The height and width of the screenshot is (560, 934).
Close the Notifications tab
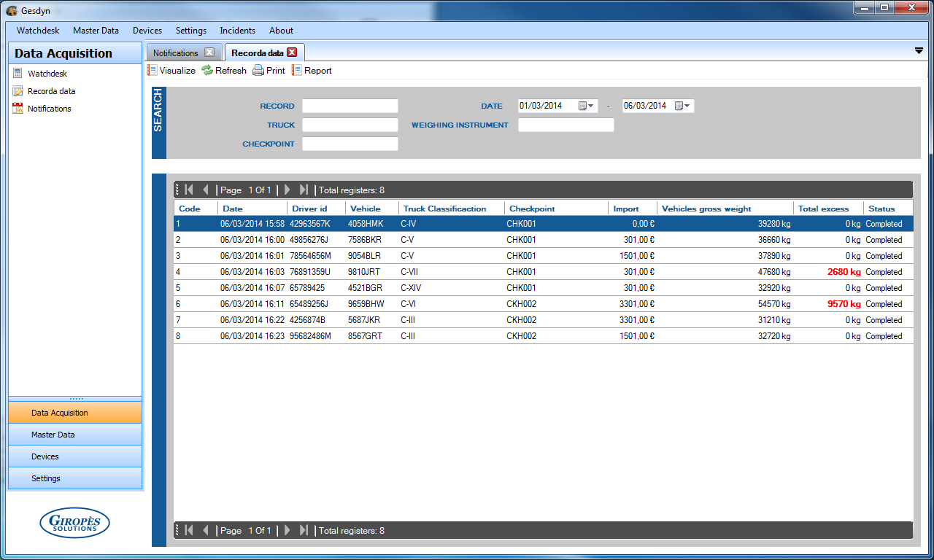pos(209,52)
